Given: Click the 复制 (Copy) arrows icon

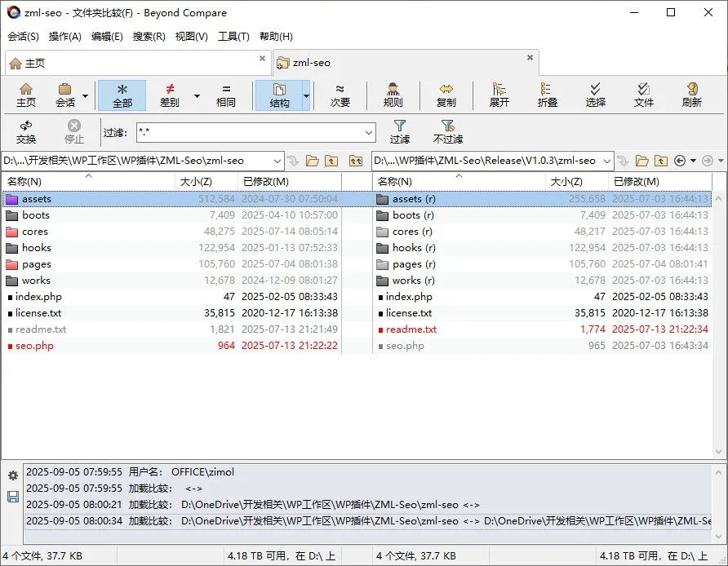Looking at the screenshot, I should [x=446, y=95].
